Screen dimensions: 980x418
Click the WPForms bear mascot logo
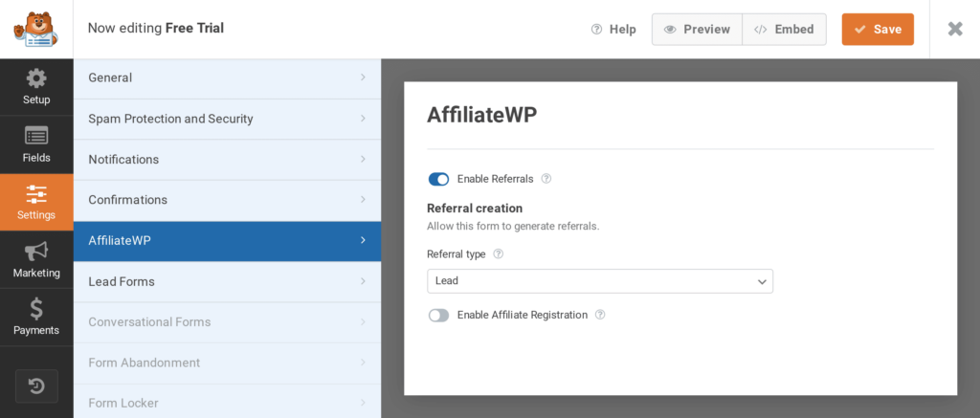[36, 29]
